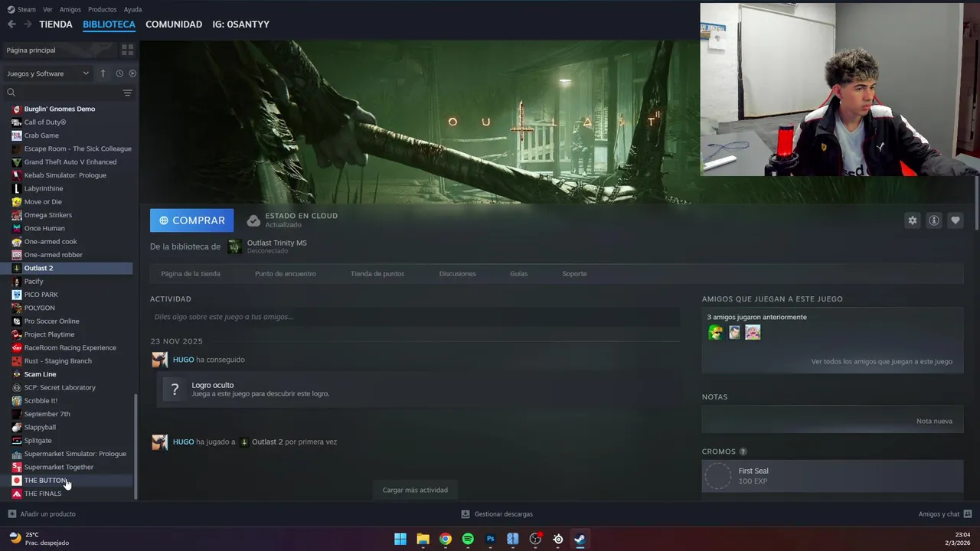Click the ready-to-play filter icon
This screenshot has height=551, width=980.
click(132, 73)
